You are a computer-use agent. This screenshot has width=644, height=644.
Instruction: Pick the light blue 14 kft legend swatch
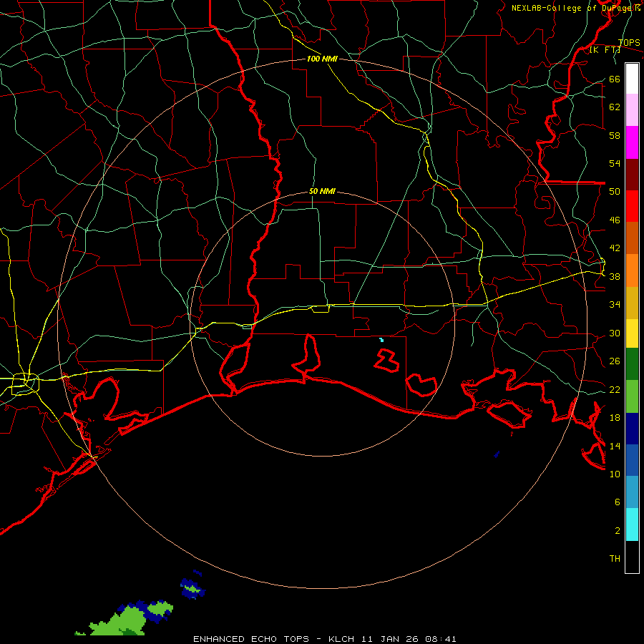click(632, 492)
